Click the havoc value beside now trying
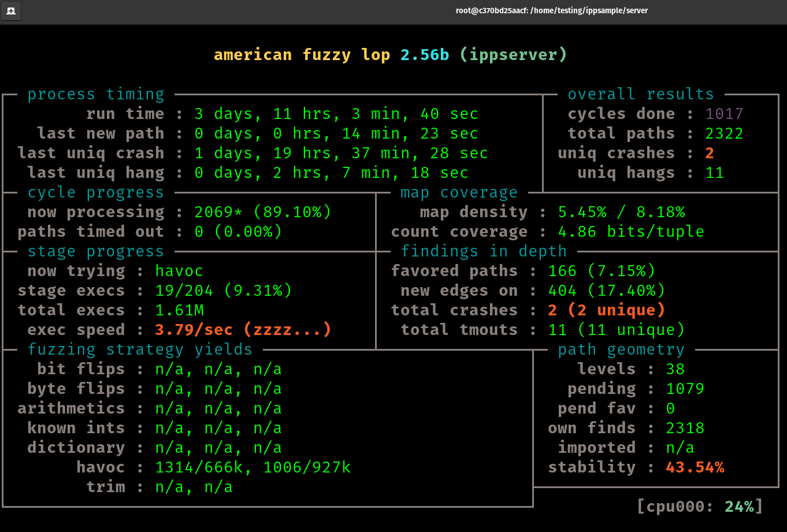The width and height of the screenshot is (787, 532). [x=179, y=271]
